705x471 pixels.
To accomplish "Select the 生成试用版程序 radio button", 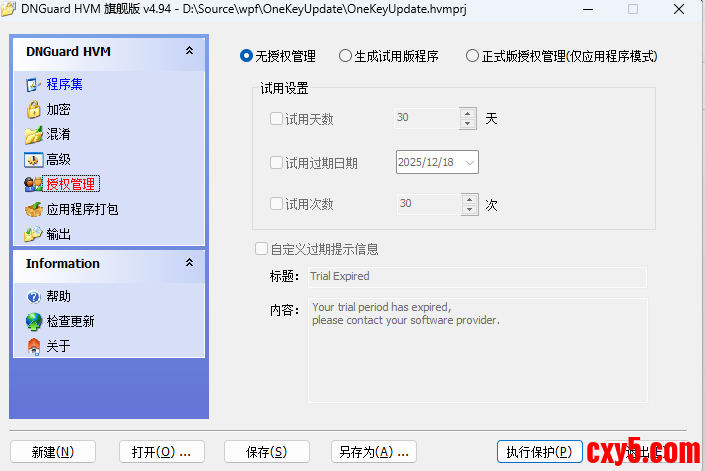I will [x=346, y=57].
